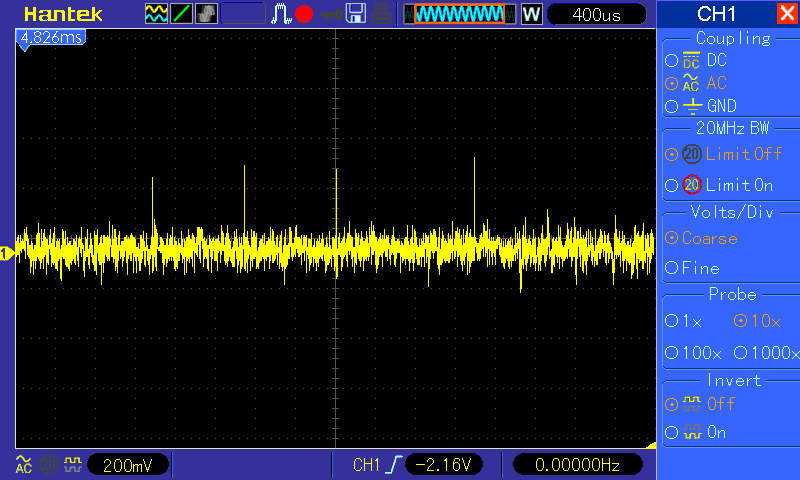Click the red 20 Limit On icon
800x480 pixels.
tap(692, 185)
